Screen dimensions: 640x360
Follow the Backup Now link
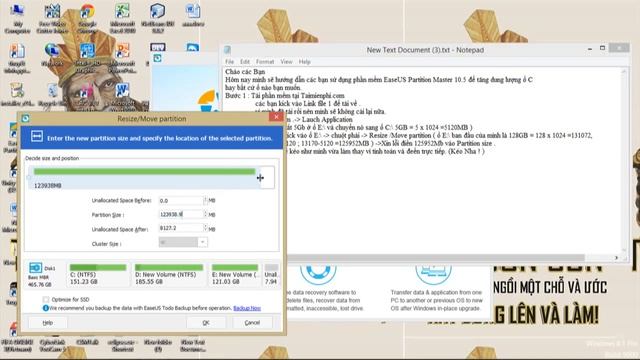247,308
